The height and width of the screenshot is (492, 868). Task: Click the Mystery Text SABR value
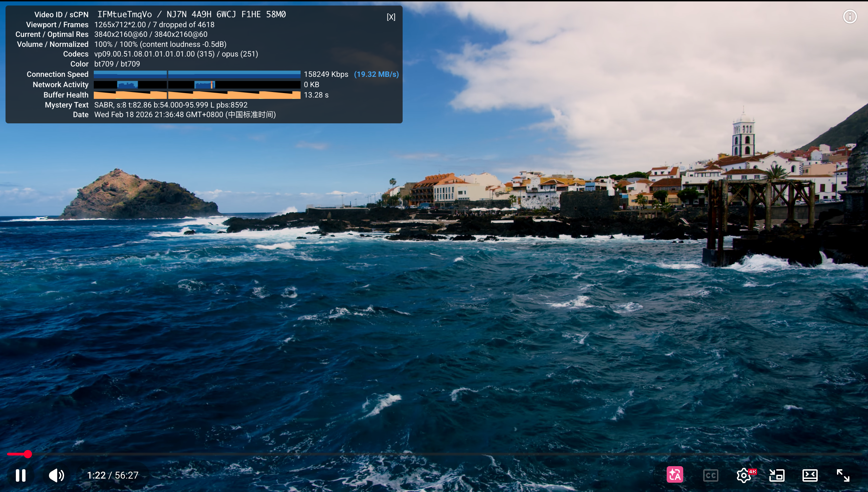171,105
